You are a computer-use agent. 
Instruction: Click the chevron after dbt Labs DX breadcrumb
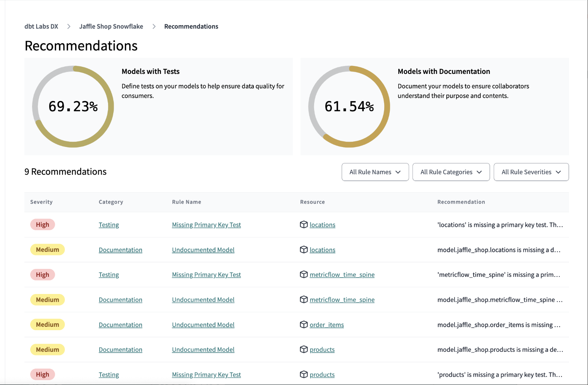click(69, 26)
